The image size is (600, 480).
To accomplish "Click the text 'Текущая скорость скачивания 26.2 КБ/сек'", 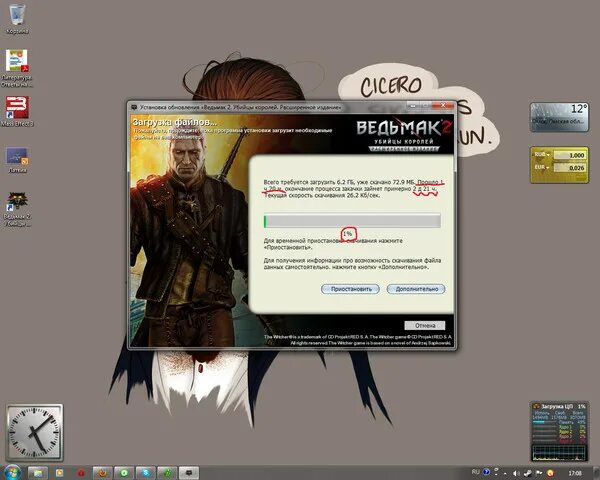I will click(x=323, y=196).
